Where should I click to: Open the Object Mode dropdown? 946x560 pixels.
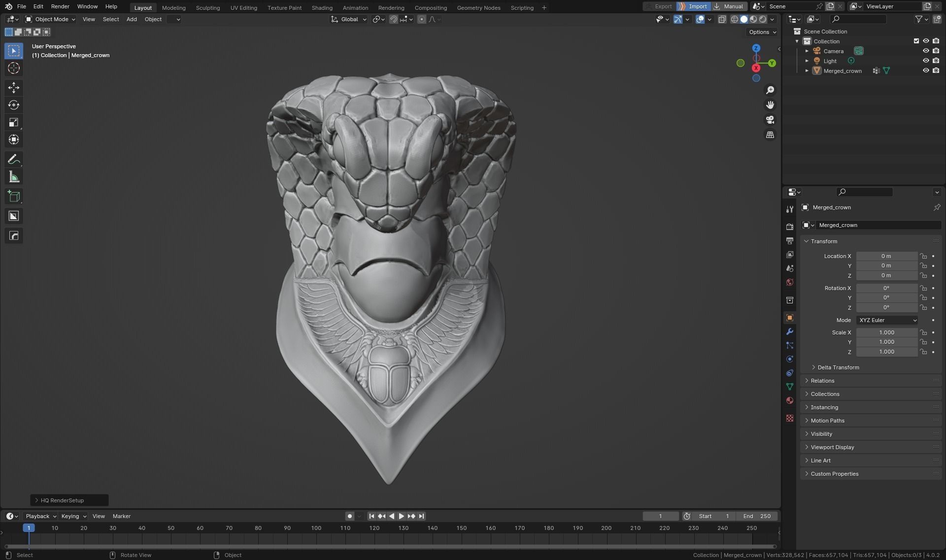(50, 19)
